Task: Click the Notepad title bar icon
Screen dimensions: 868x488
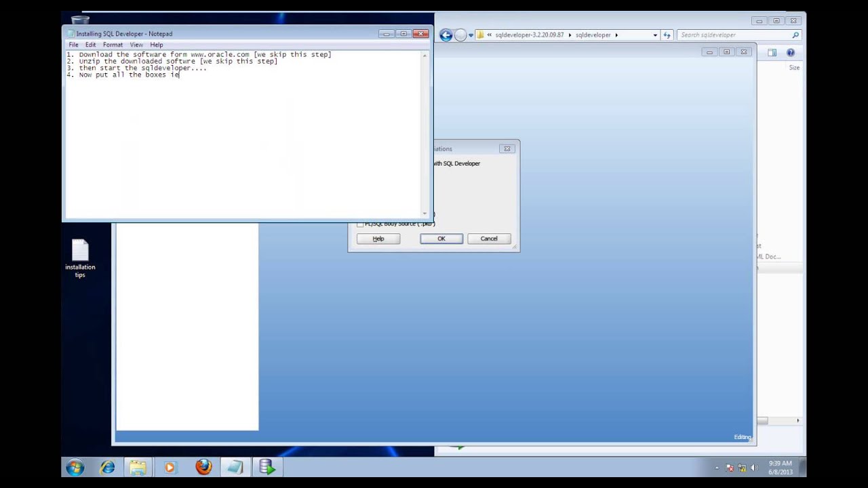Action: tap(71, 34)
